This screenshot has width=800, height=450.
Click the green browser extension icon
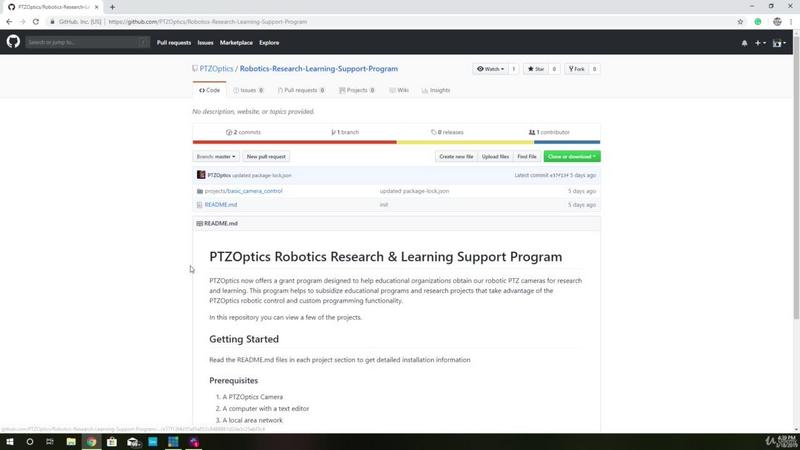pos(758,22)
